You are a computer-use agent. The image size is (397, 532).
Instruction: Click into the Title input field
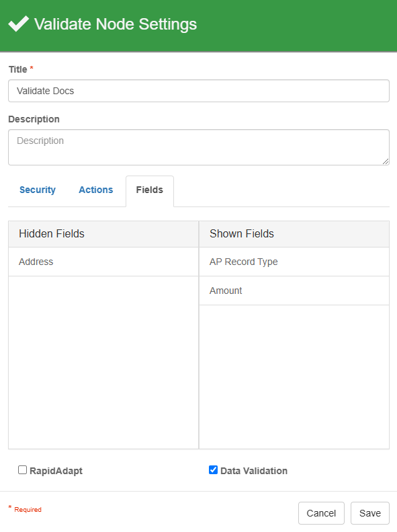(x=199, y=91)
